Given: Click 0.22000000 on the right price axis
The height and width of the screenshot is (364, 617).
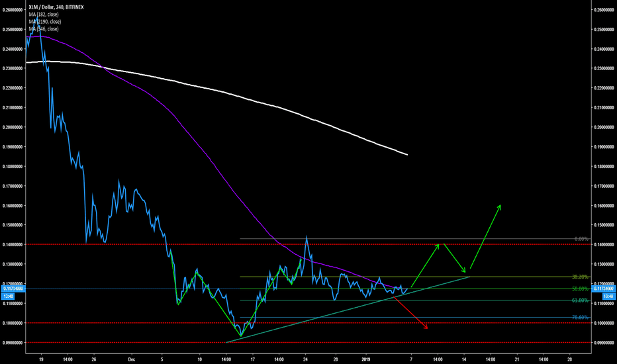Looking at the screenshot, I should click(604, 88).
